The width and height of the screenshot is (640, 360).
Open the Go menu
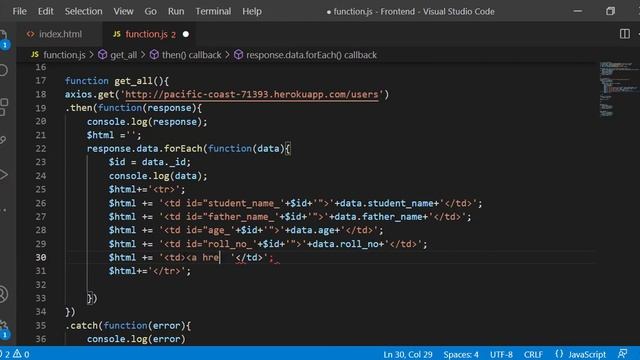[150, 11]
